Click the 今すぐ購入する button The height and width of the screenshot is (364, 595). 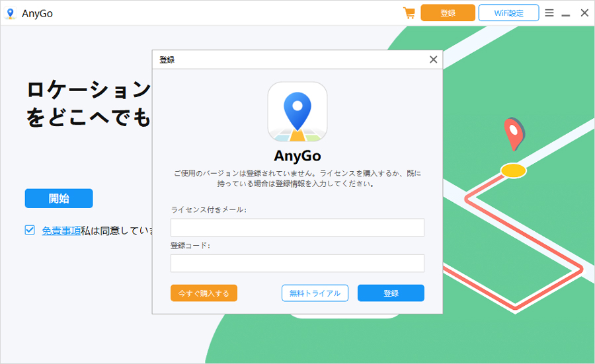(x=204, y=293)
